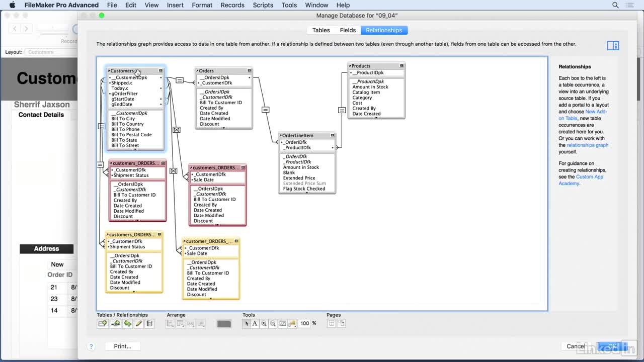Zoom out on the relationships graph
644x362 pixels.
coord(273,324)
